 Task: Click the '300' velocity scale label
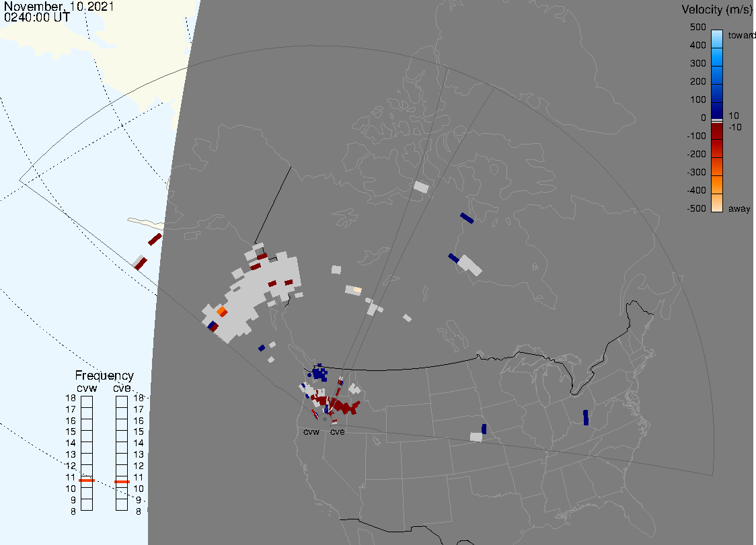697,64
